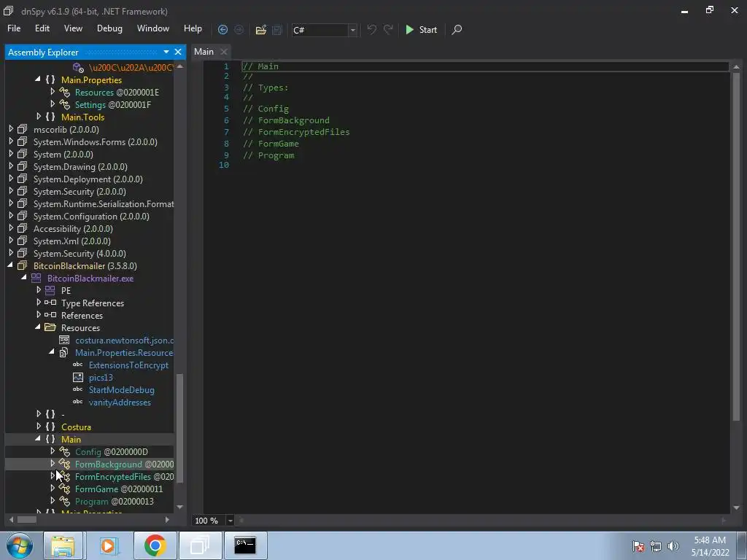Viewport: 747px width, 560px height.
Task: Open Windows Explorer from the taskbar
Action: pyautogui.click(x=63, y=545)
